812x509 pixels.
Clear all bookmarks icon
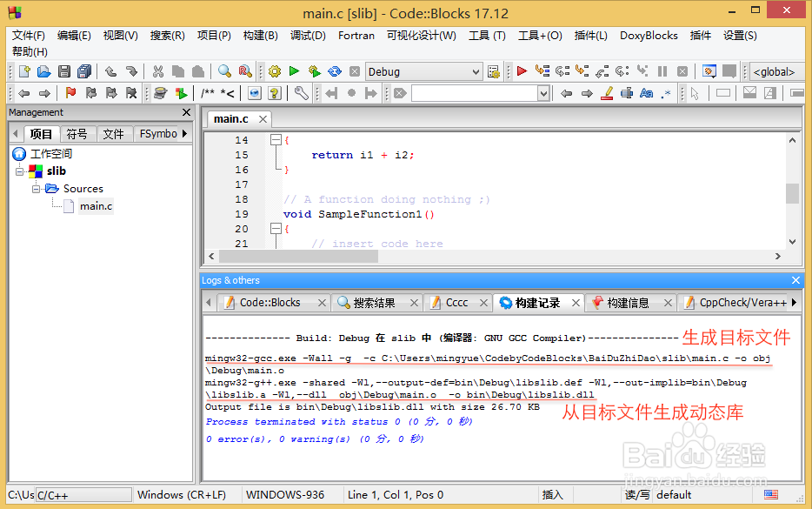tap(131, 93)
